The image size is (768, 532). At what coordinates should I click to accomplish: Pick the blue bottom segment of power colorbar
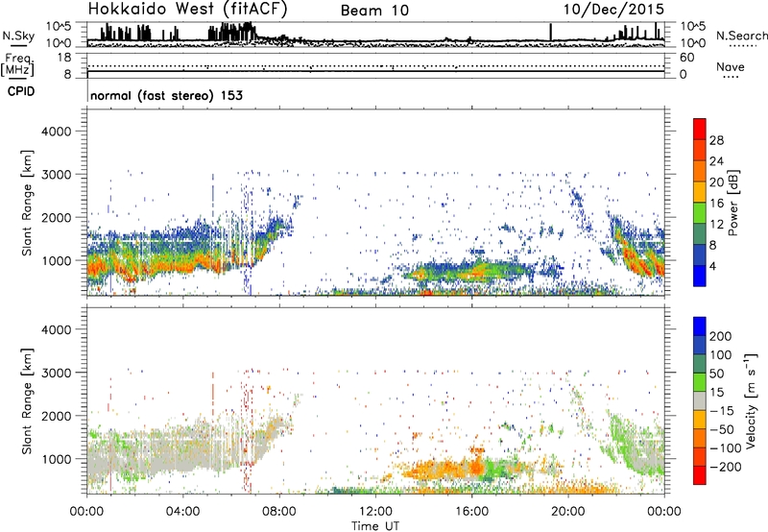(700, 277)
